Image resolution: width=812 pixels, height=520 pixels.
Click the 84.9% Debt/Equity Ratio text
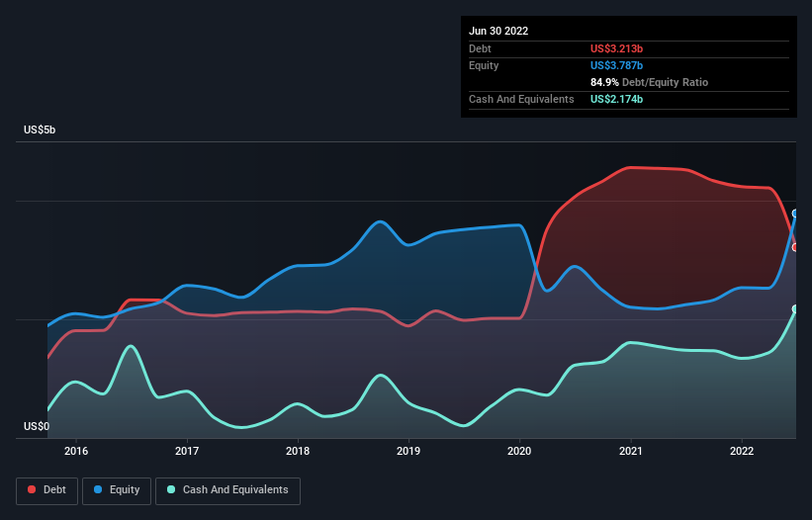(x=649, y=82)
